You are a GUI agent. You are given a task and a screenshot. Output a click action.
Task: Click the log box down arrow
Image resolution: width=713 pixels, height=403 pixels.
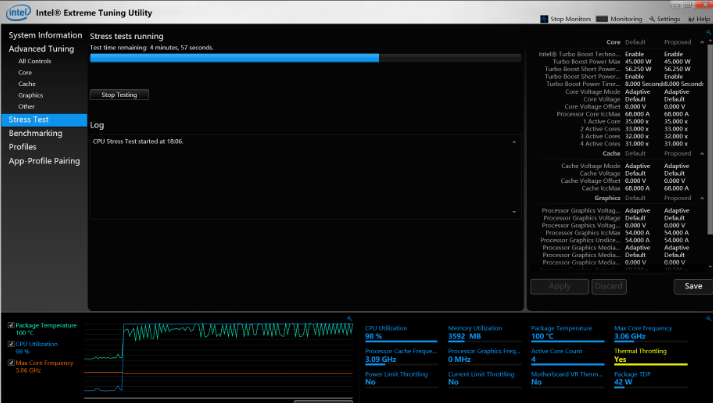click(514, 212)
